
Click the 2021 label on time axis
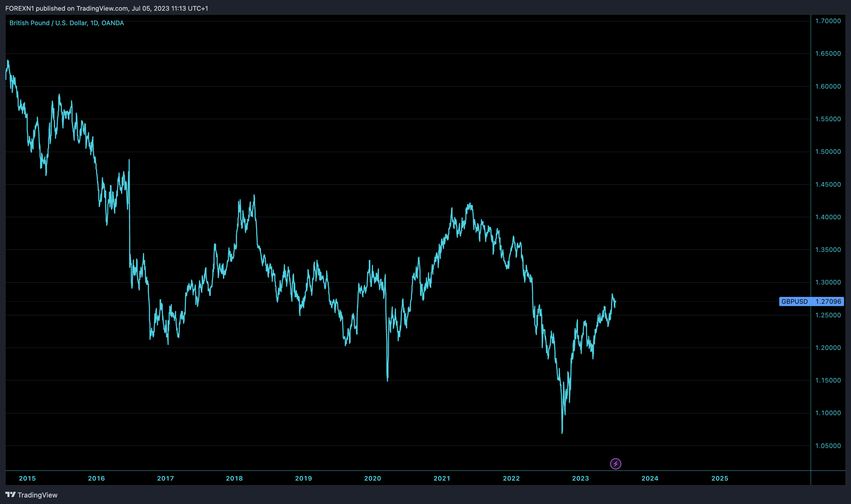pyautogui.click(x=442, y=478)
